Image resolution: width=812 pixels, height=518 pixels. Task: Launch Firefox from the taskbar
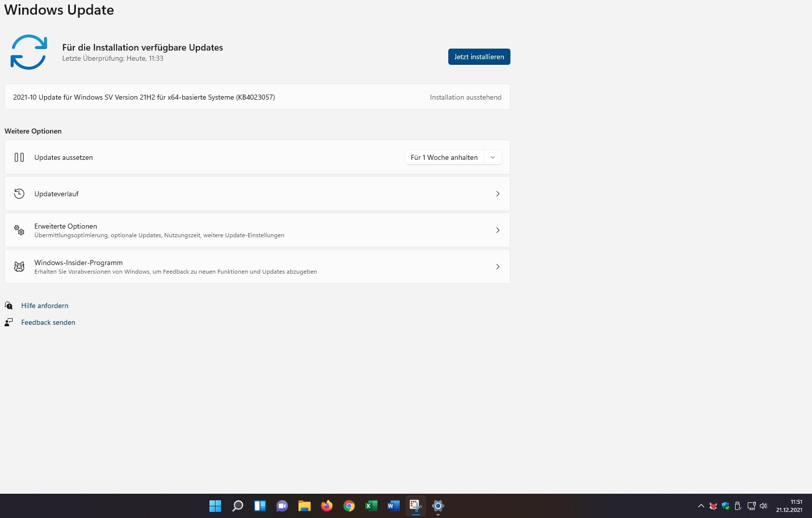click(x=327, y=506)
